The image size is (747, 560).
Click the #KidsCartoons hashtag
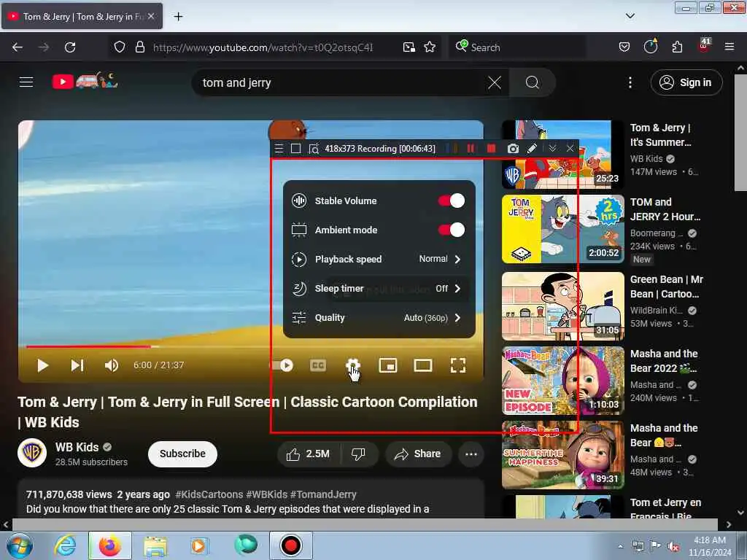click(209, 494)
